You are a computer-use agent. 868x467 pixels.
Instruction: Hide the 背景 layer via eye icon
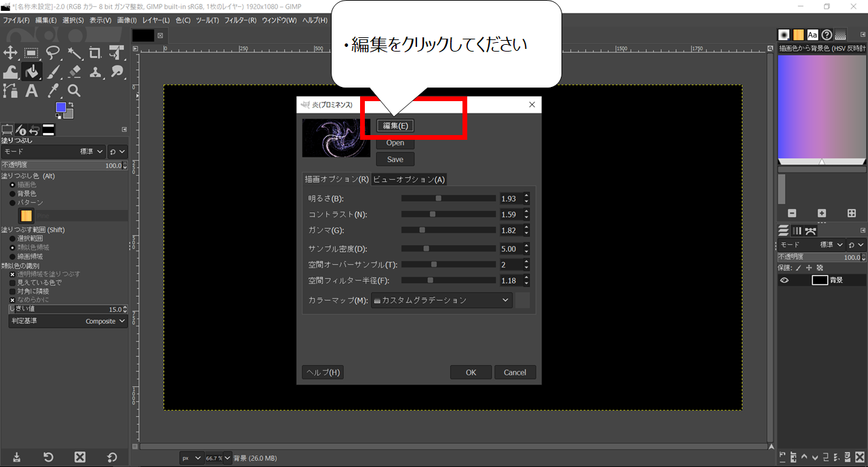[785, 280]
